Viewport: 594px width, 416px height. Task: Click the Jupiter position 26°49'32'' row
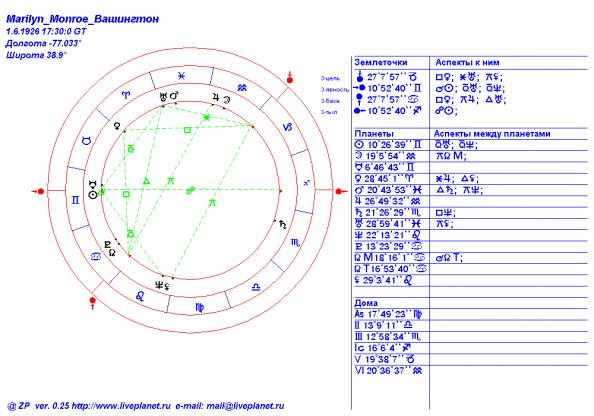click(x=388, y=201)
